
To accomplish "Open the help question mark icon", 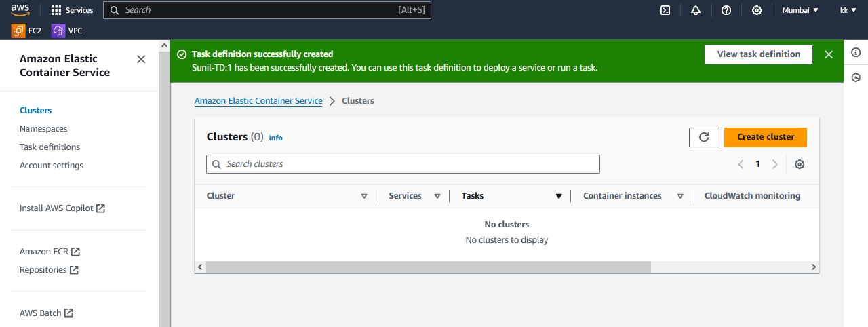I will 726,10.
